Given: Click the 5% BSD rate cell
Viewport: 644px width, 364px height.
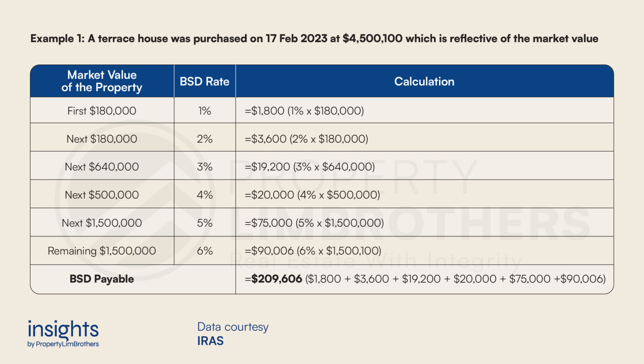Looking at the screenshot, I should [x=205, y=223].
